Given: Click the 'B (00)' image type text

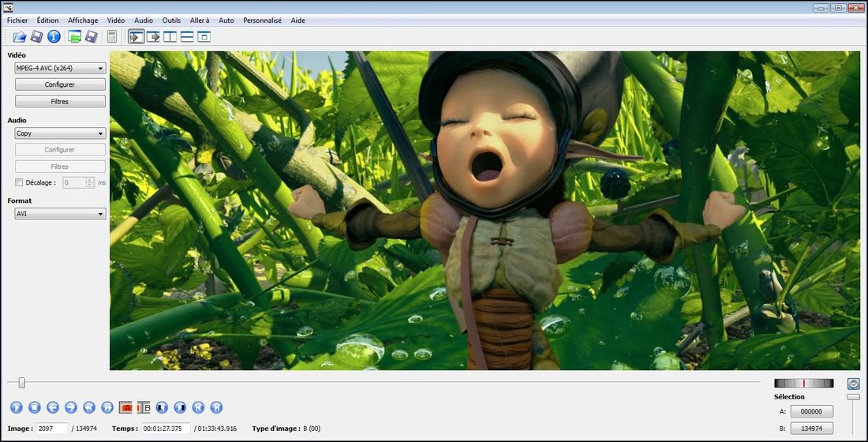Looking at the screenshot, I should tap(312, 429).
